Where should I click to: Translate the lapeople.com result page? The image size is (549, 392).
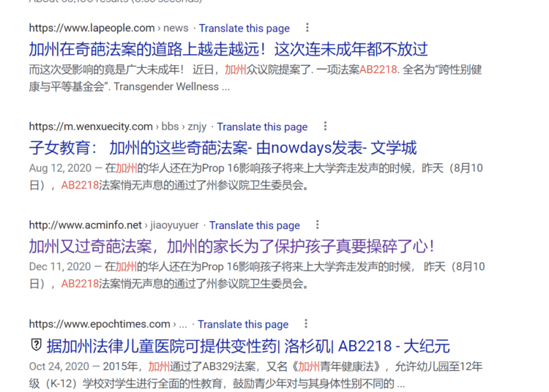(x=244, y=28)
